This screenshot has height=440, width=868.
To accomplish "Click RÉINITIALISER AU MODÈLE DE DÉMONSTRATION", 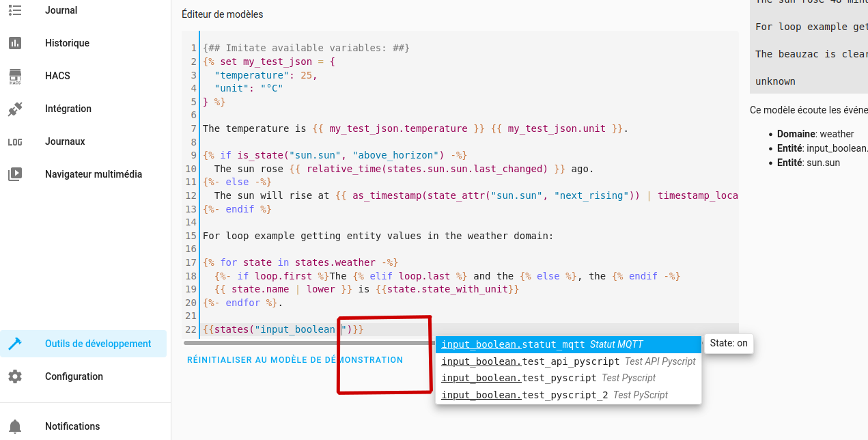I will (294, 359).
